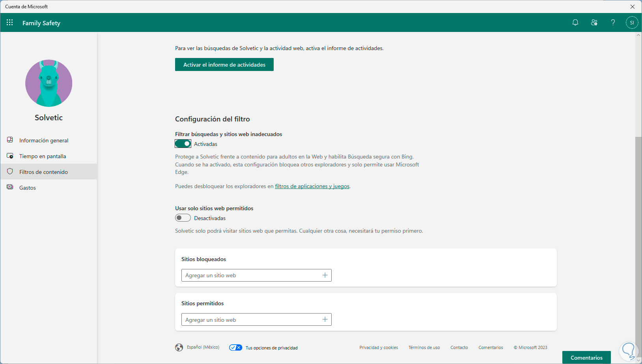
Task: Click the Gastos money icon
Action: (10, 187)
